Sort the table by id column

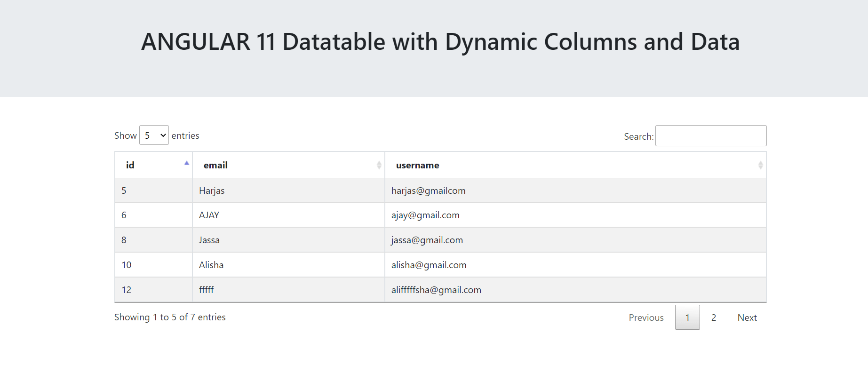[x=153, y=165]
